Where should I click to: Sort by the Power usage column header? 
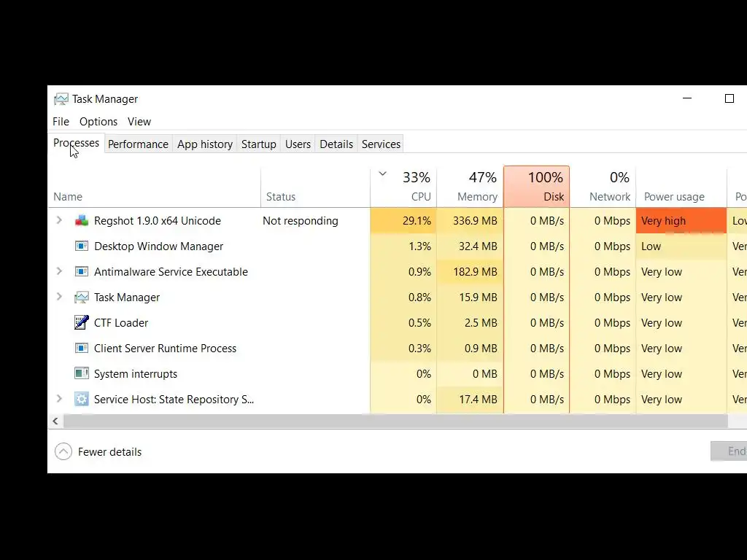click(681, 187)
